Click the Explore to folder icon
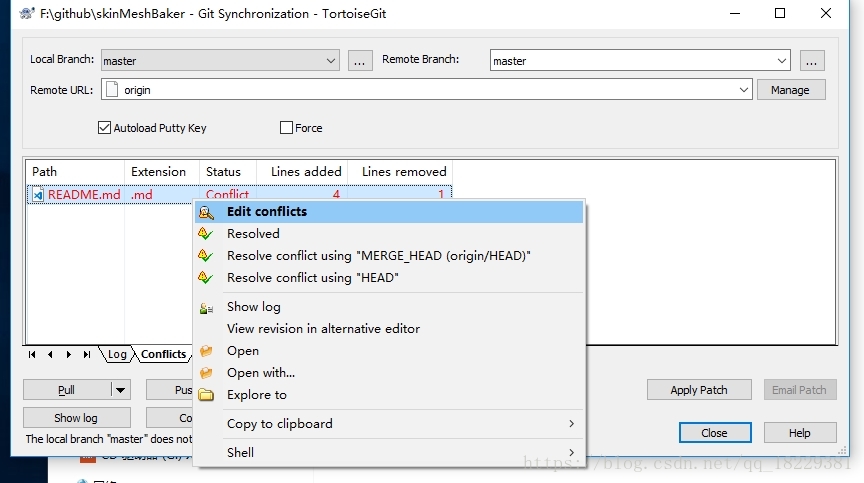The image size is (864, 483). click(x=206, y=395)
